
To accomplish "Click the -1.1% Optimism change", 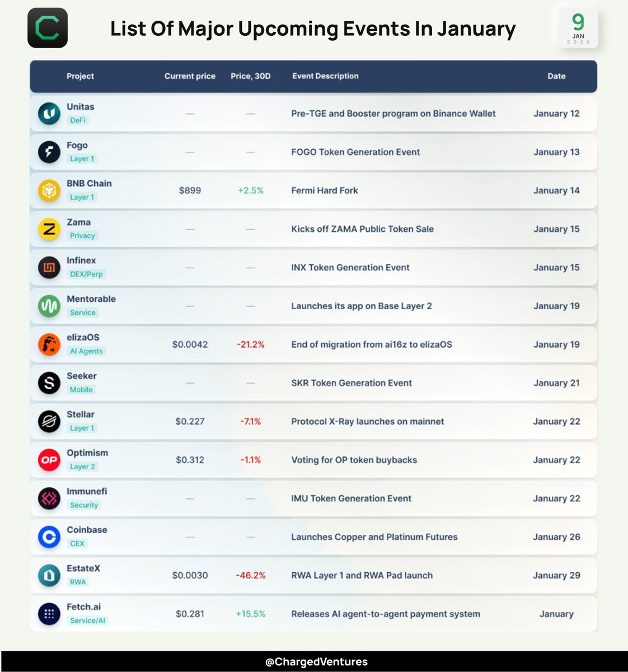I will [251, 460].
